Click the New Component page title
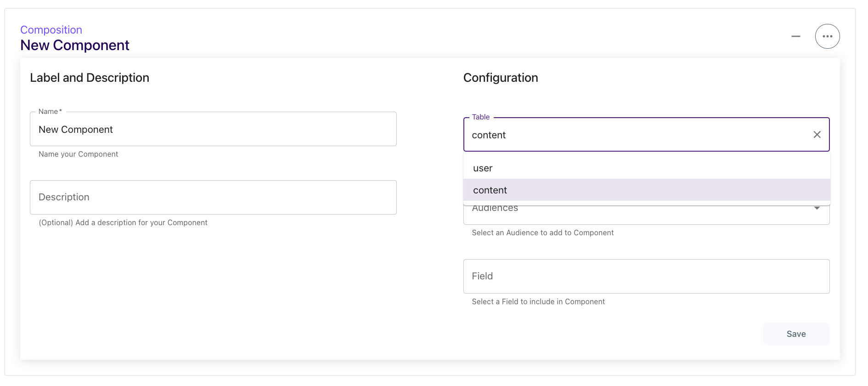Screen dimensions: 868x386 click(75, 45)
